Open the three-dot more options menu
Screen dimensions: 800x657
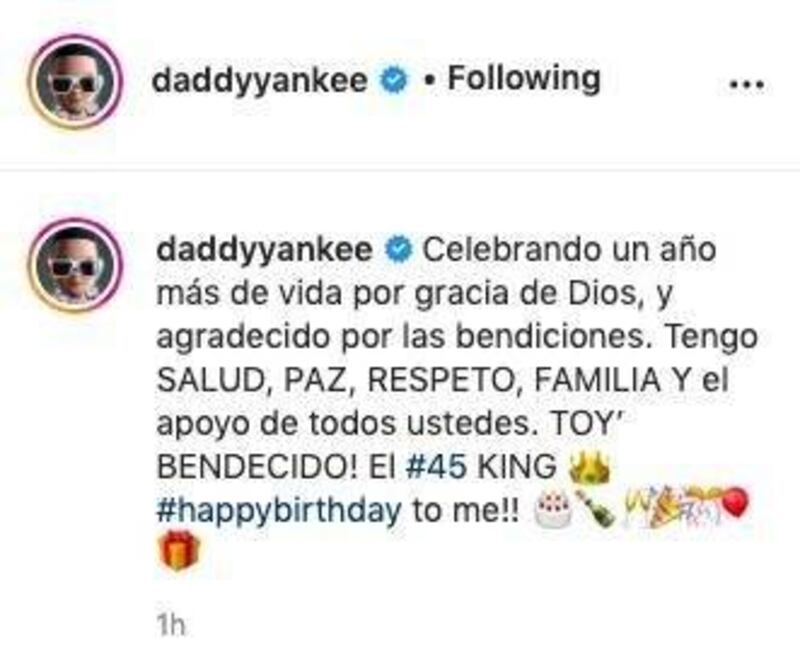click(x=746, y=85)
